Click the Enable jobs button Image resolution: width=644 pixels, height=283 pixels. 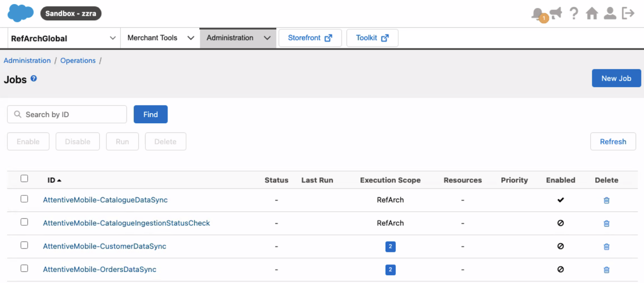28,141
